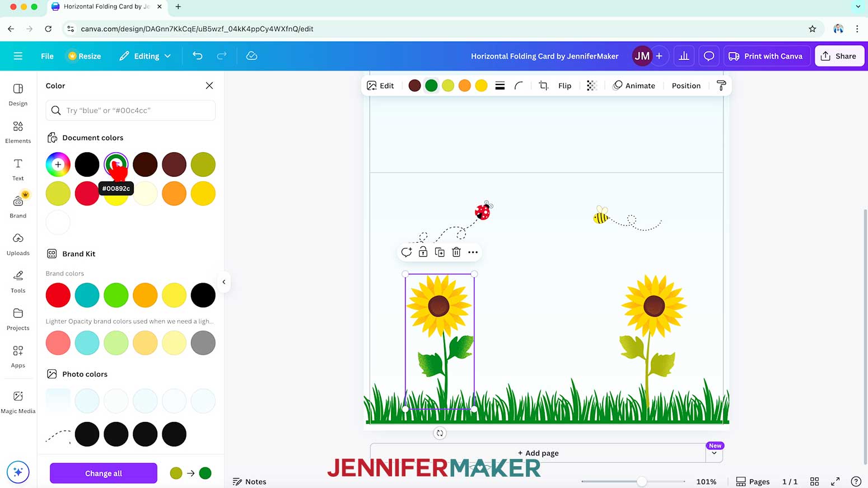Collapse the side panel with arrow handle
The height and width of the screenshot is (488, 868).
click(x=223, y=282)
